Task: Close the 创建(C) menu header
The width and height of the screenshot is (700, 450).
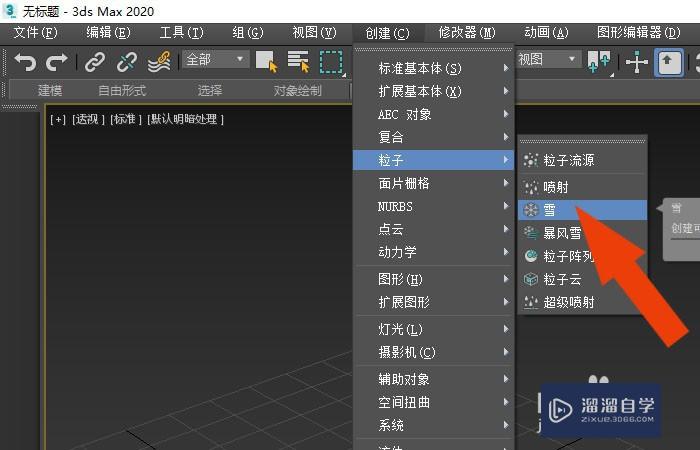Action: (387, 33)
